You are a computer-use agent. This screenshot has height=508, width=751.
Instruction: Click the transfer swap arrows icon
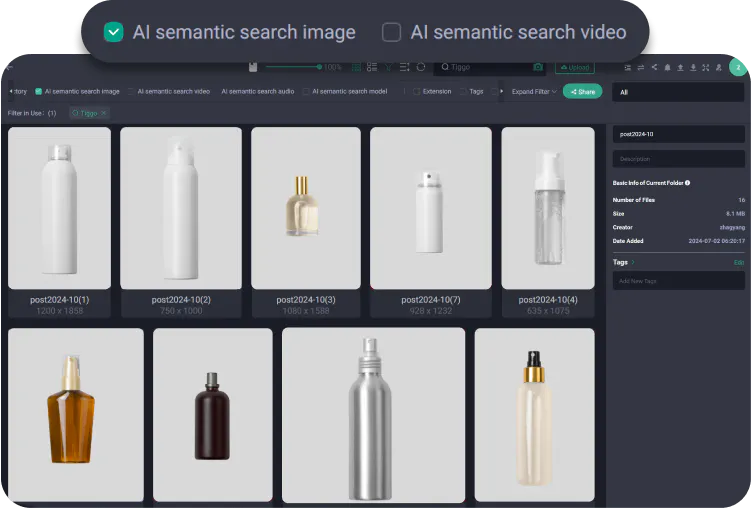(x=640, y=68)
